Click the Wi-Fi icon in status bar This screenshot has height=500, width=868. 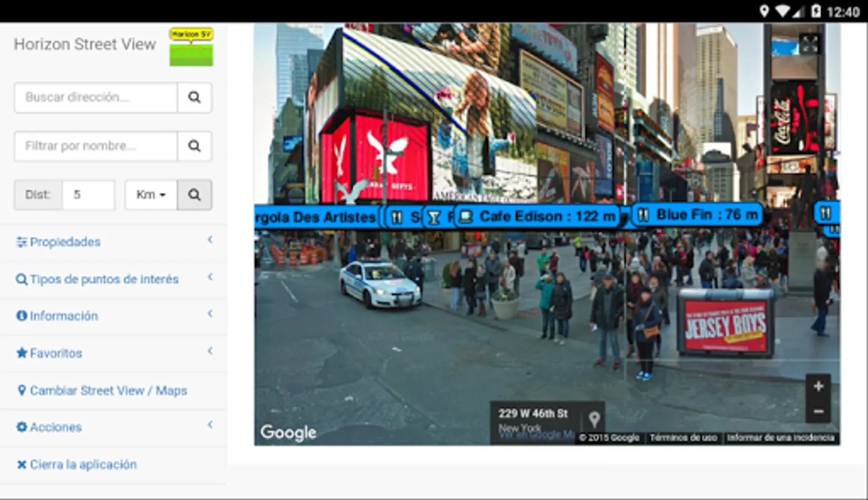click(x=784, y=11)
